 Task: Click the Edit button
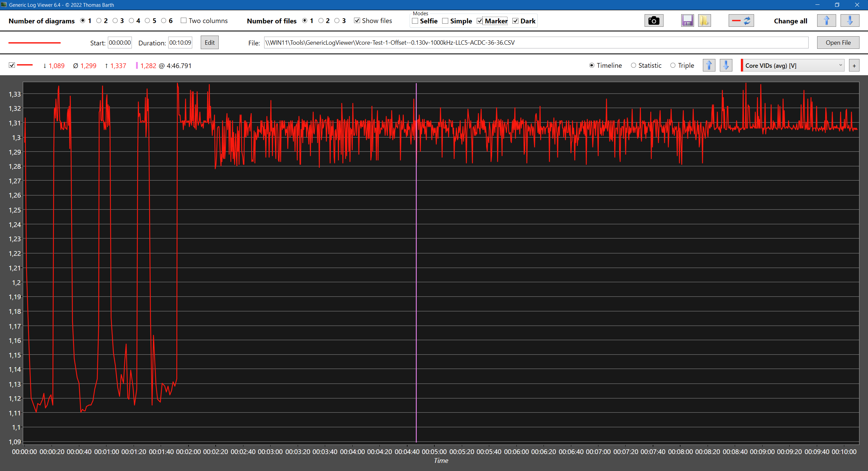pos(210,43)
